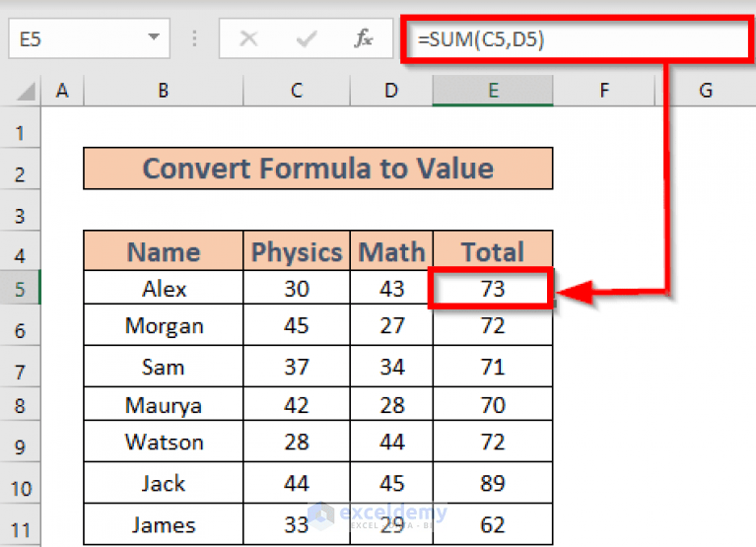Select row 8 header
This screenshot has height=547, width=756.
tap(20, 404)
